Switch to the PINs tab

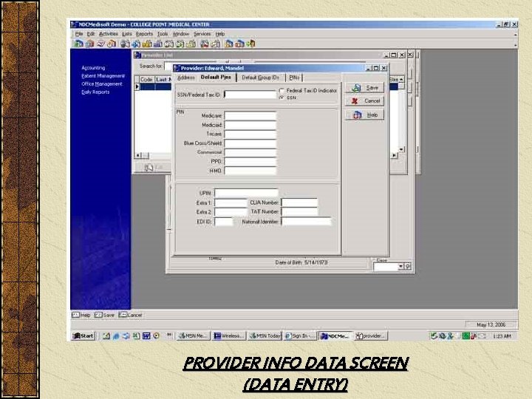(x=294, y=78)
